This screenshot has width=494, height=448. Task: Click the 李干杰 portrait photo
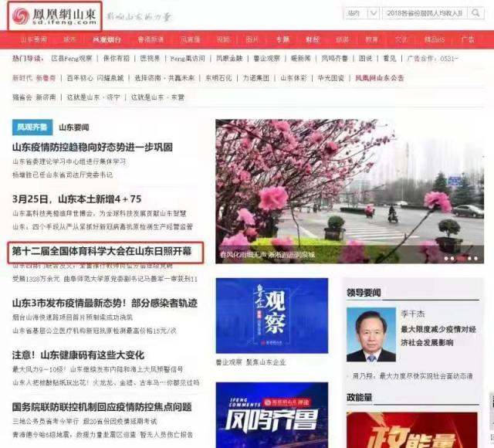click(371, 334)
